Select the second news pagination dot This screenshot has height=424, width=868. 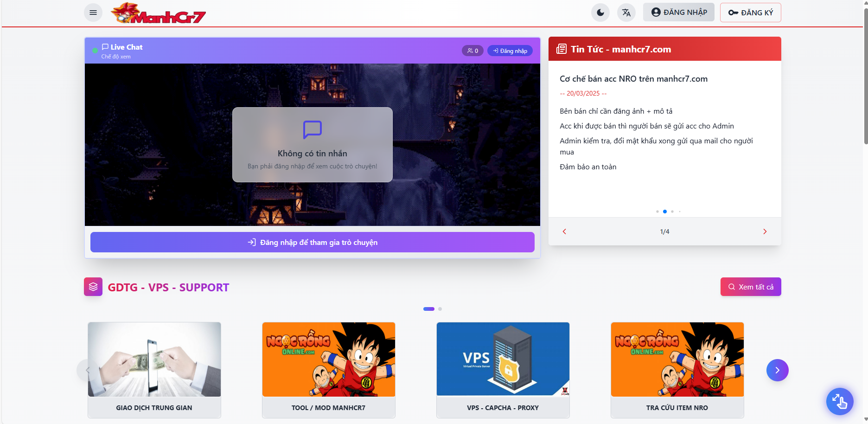click(665, 212)
